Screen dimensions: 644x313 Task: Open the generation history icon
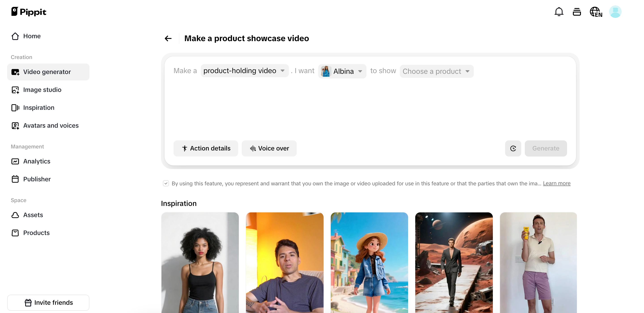click(577, 11)
